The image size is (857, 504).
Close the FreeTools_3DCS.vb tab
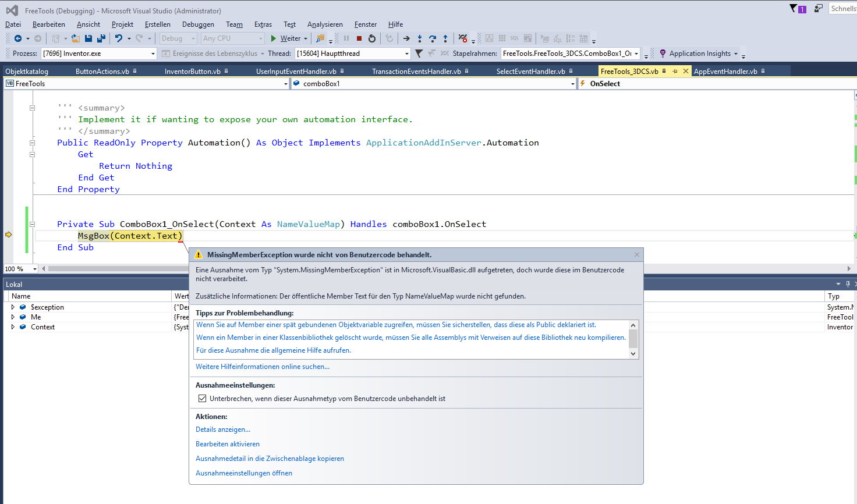click(686, 71)
